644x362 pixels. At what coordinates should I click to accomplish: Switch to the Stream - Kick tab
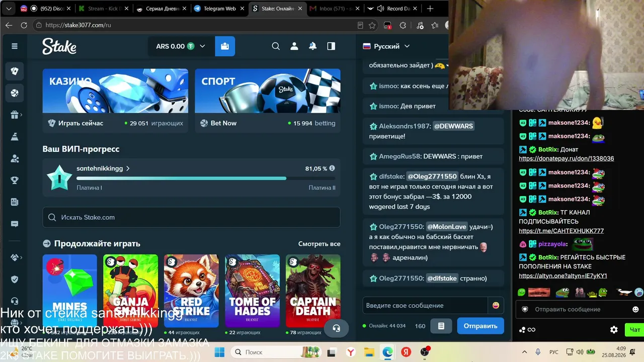point(104,9)
